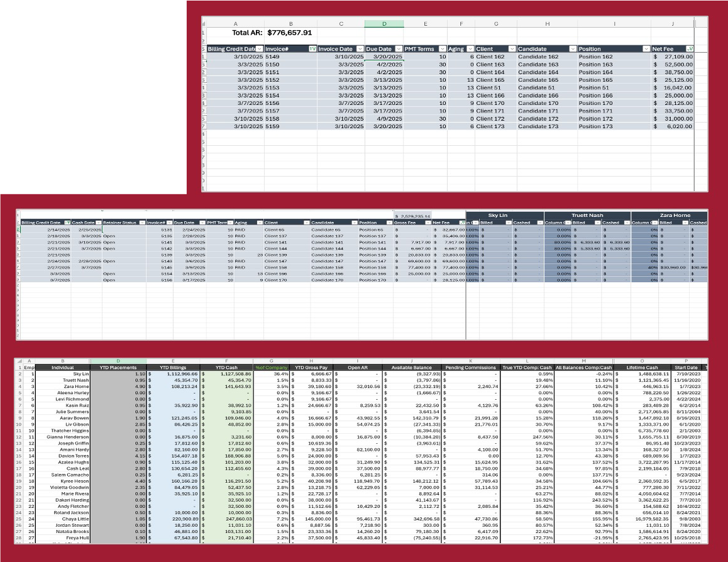
Task: Click Natalia Brooks start date 8/24/2020
Action: [687, 532]
